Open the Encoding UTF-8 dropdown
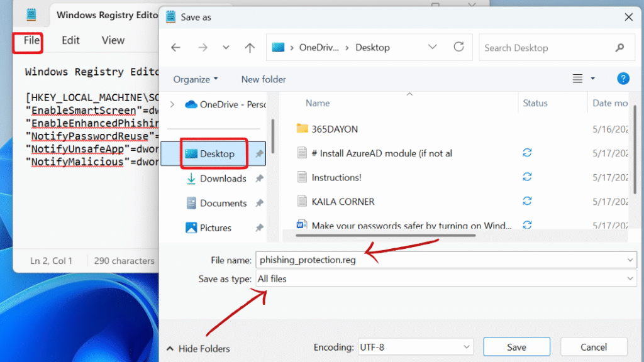Viewport: 644px width, 362px height. [415, 347]
